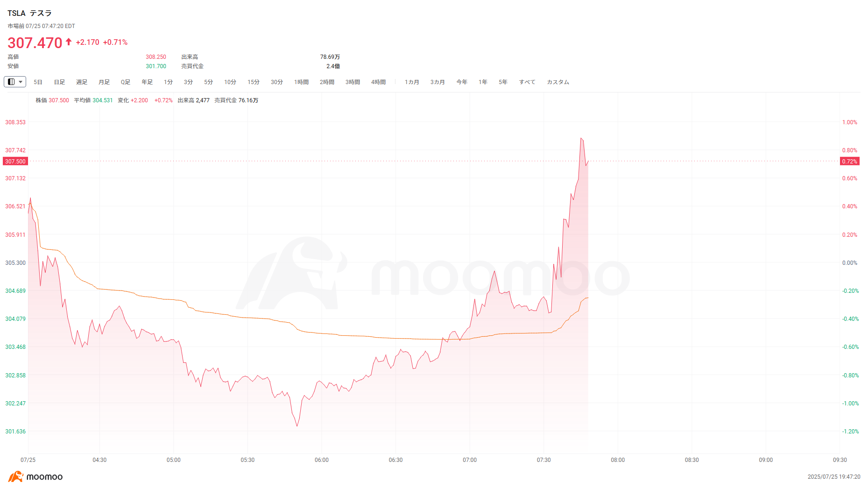The width and height of the screenshot is (868, 489).
Task: Click the chart layout panel icon
Action: (x=11, y=82)
